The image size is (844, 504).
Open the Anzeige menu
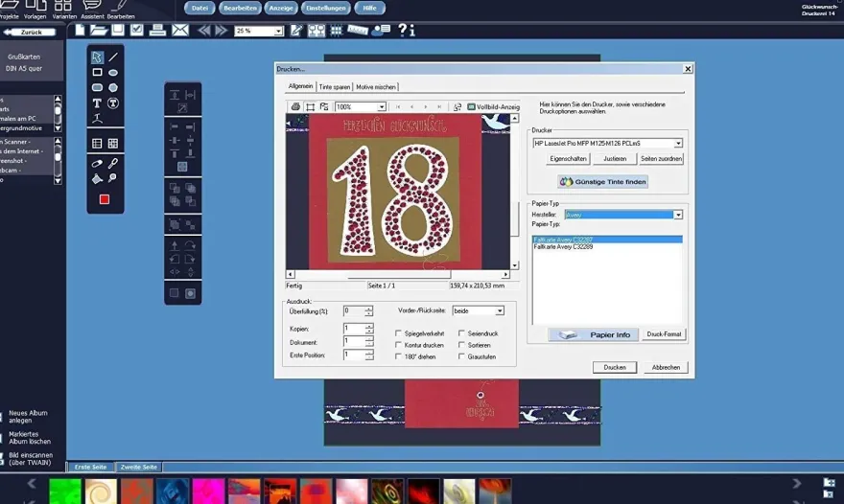(x=281, y=8)
